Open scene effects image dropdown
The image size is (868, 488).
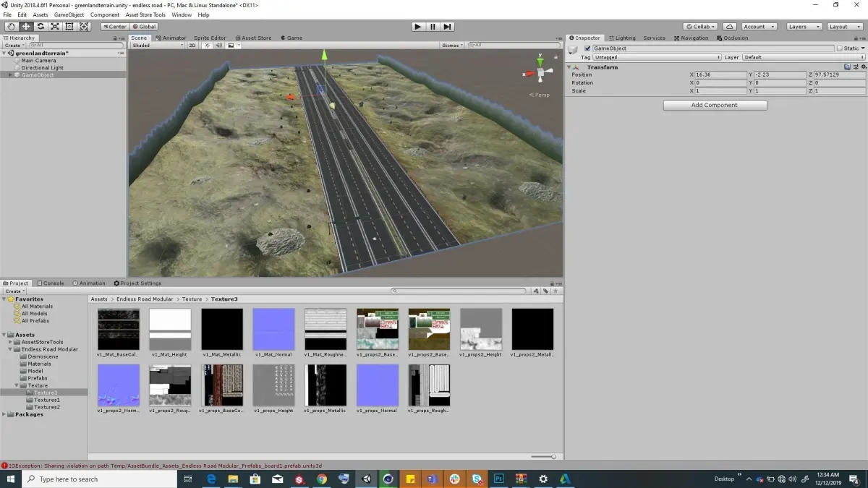click(233, 45)
